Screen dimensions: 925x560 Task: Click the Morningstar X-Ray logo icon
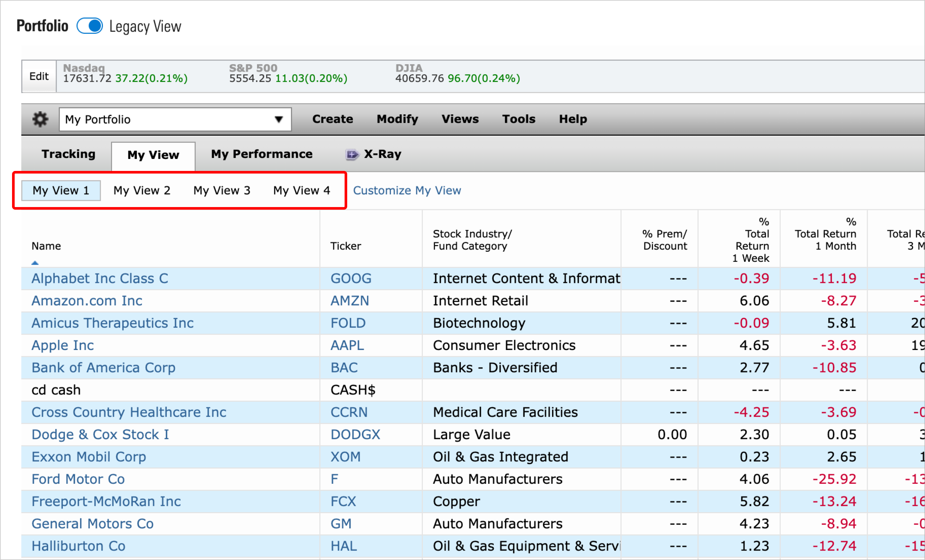(349, 155)
